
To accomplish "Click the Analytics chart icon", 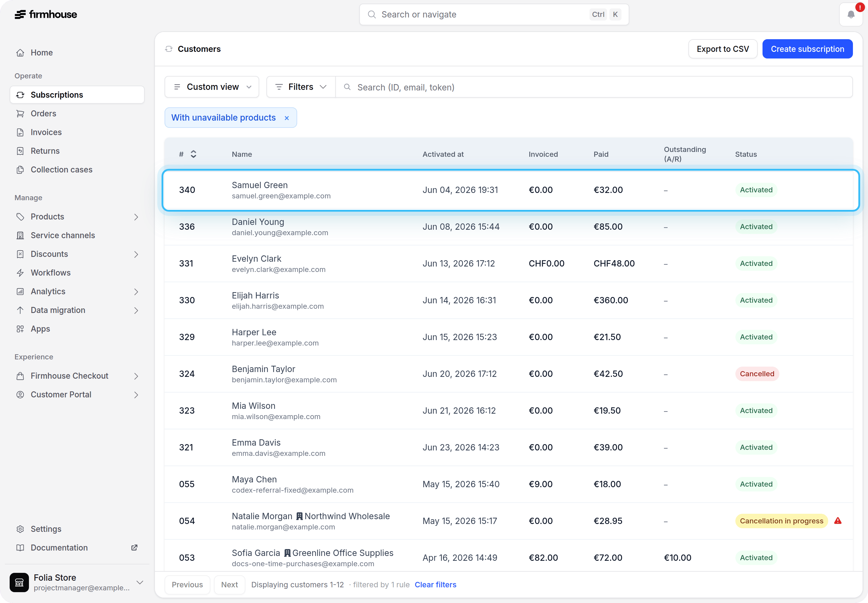I will click(x=20, y=291).
